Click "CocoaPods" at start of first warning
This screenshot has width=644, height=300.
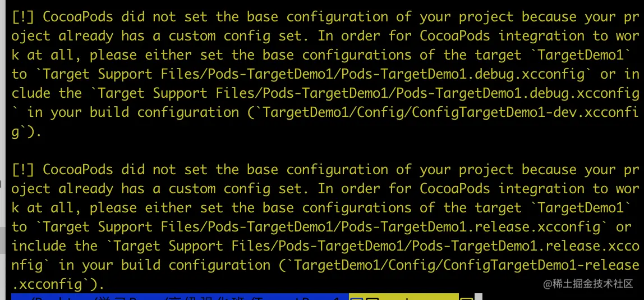tap(77, 17)
